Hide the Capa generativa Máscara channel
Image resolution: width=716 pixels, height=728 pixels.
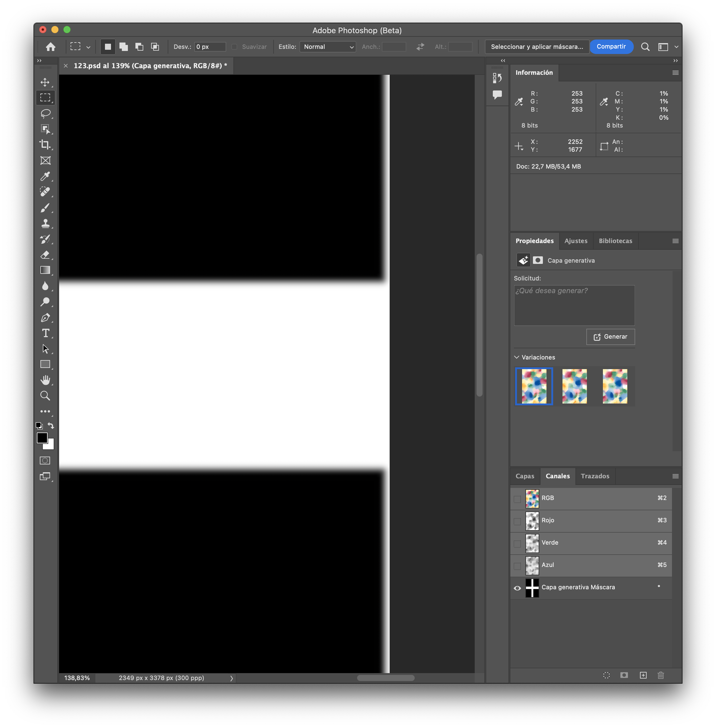click(x=518, y=588)
